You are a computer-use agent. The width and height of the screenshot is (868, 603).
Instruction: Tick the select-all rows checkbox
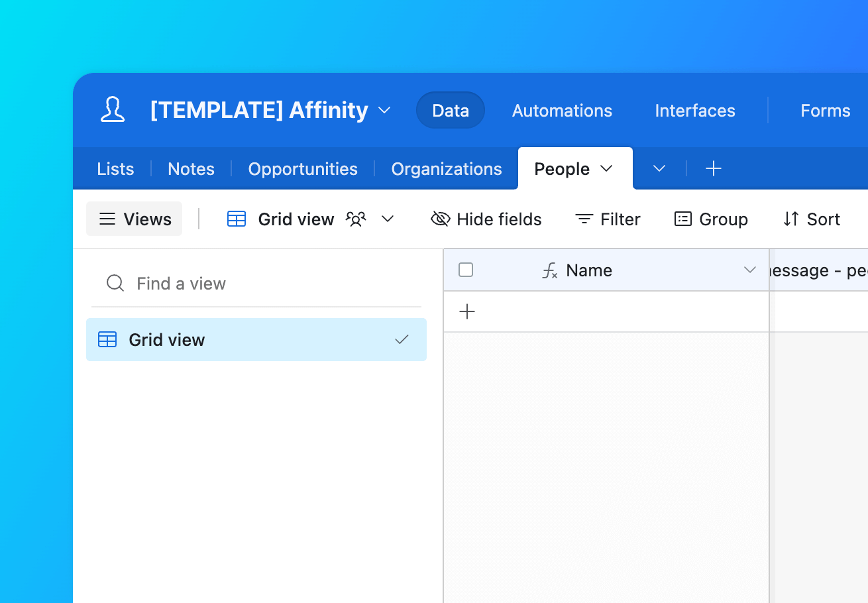(466, 270)
